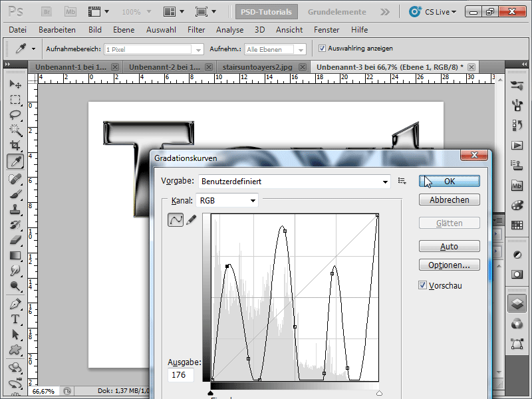Select the Brush tool
532x399 pixels.
15,194
